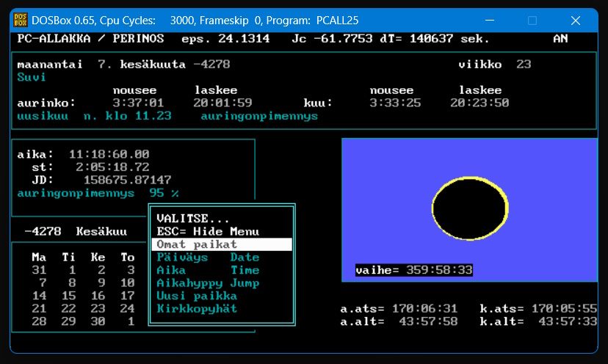Click the Ti weekday column header
The width and height of the screenshot is (608, 364).
[68, 257]
